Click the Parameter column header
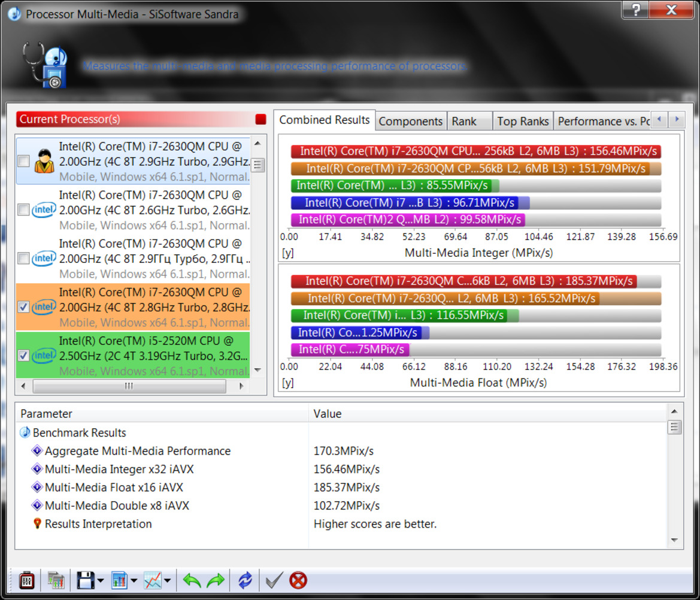This screenshot has height=600, width=700. [x=162, y=413]
